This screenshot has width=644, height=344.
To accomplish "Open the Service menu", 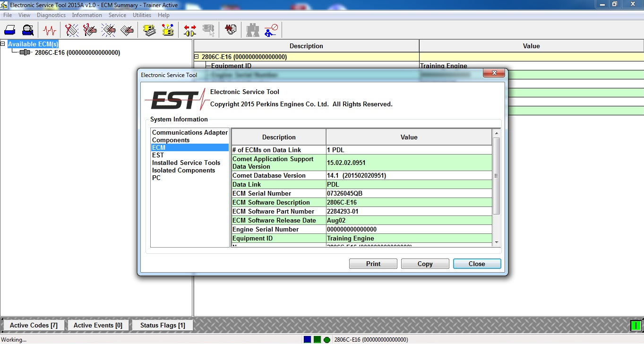I will click(x=117, y=15).
